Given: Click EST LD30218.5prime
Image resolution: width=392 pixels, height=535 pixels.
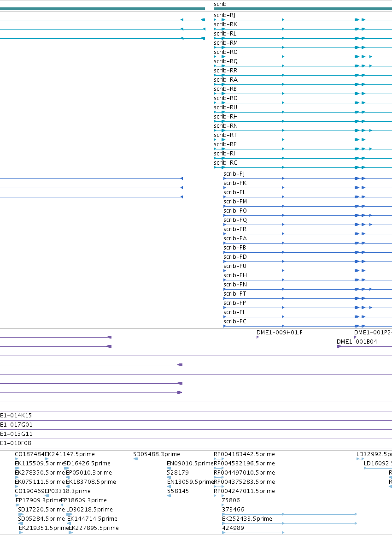Looking at the screenshot, I should (89, 510).
